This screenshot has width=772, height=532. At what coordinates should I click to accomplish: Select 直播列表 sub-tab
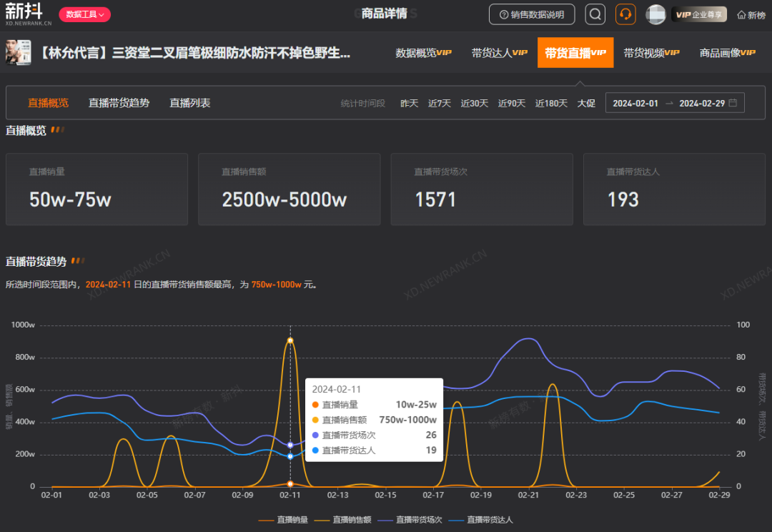(x=190, y=103)
